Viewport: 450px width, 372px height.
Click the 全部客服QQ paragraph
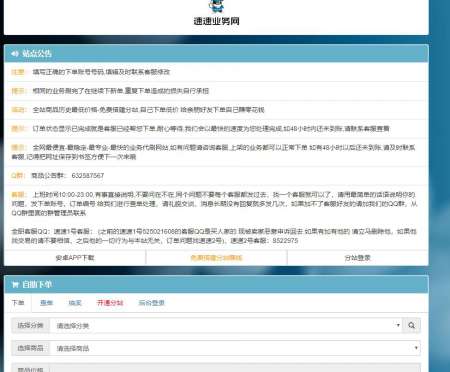tap(214, 236)
